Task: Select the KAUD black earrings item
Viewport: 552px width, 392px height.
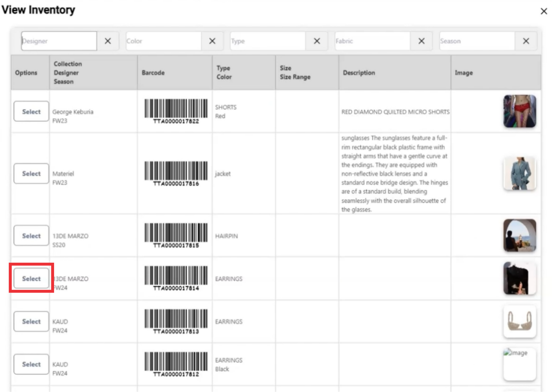Action: [x=31, y=364]
